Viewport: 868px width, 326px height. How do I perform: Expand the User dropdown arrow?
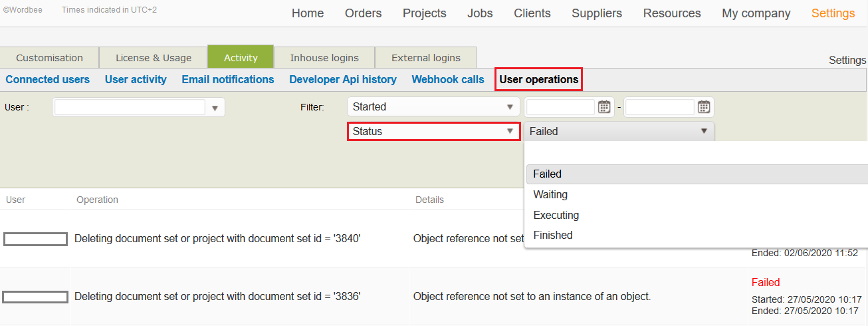(215, 108)
